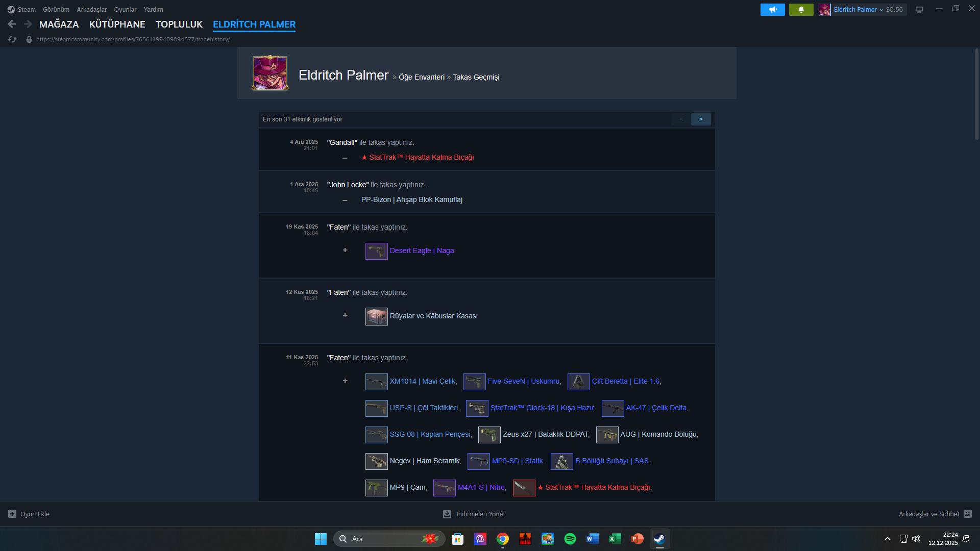Reload the page with the refresh icon

[x=13, y=39]
